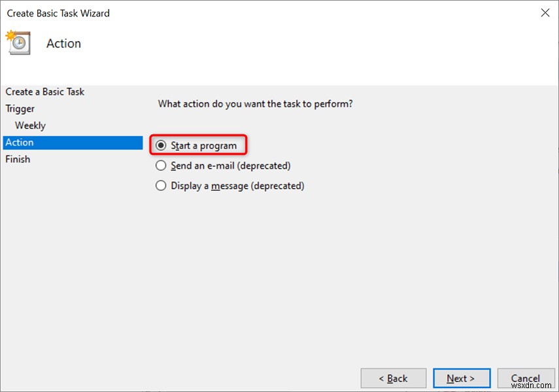This screenshot has height=392, width=559.
Task: Click the "Create Basic Task Wizard" title
Action: coord(58,12)
